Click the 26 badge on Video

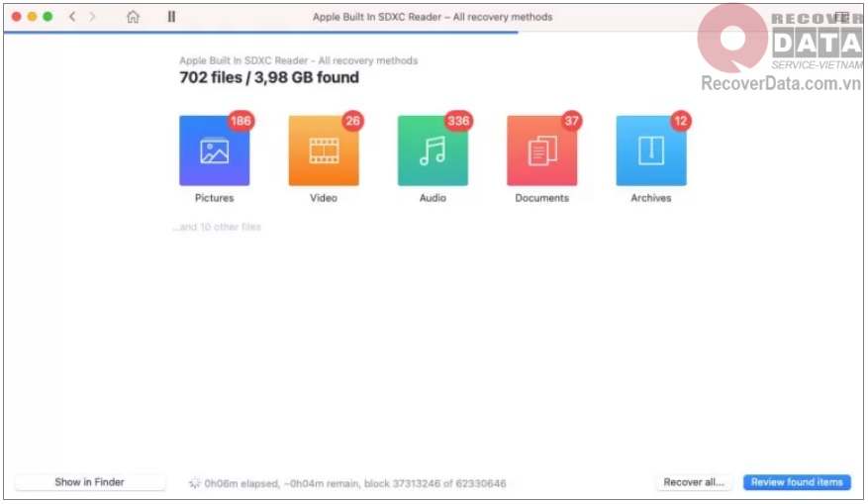[352, 121]
